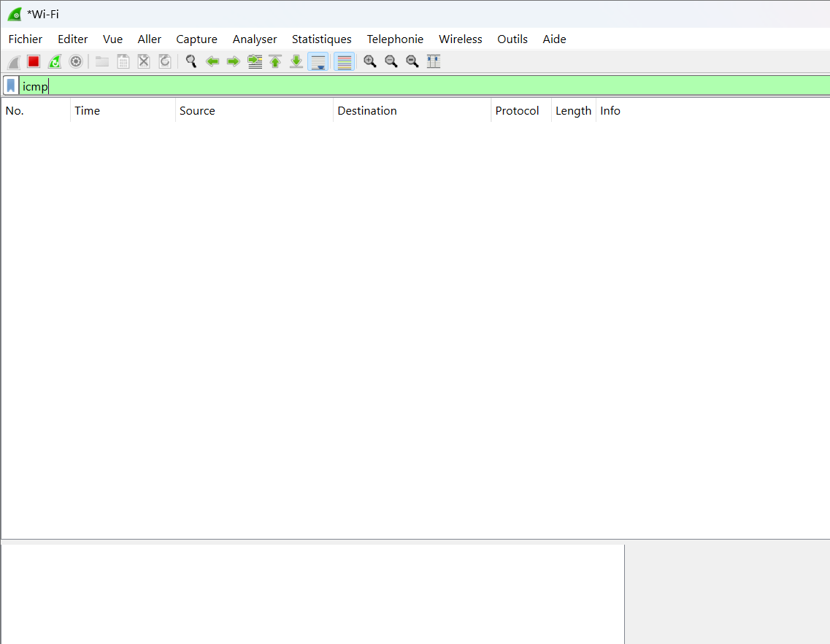Save this capture file icon

click(x=123, y=62)
